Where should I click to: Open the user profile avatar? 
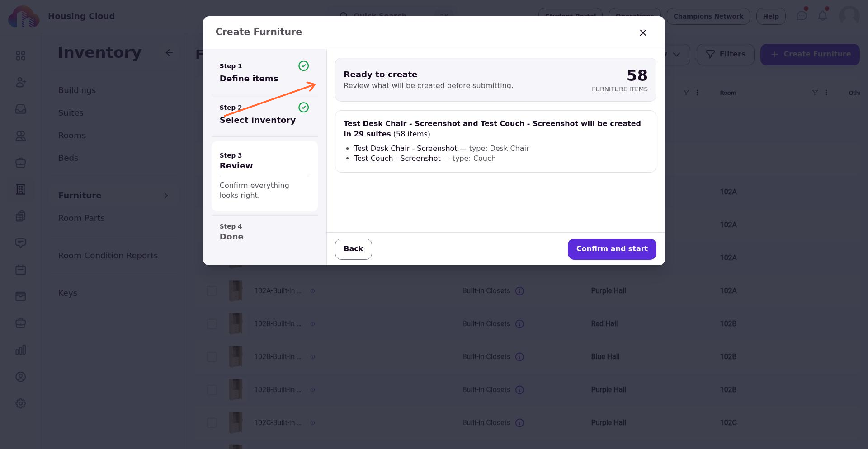pos(849,16)
